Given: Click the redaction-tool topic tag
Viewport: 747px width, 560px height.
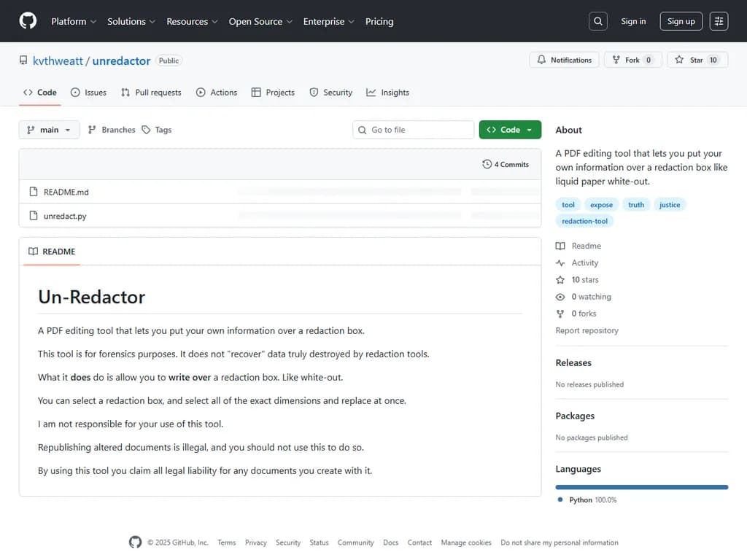Looking at the screenshot, I should coord(584,221).
